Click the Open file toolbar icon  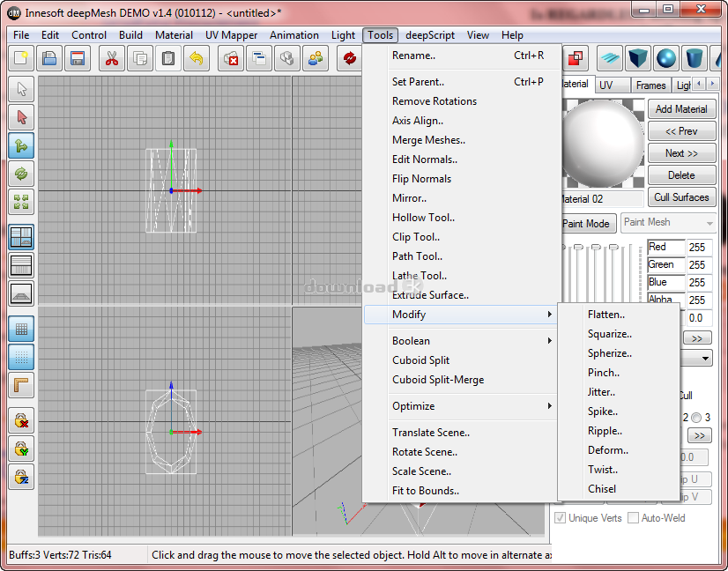[x=49, y=58]
